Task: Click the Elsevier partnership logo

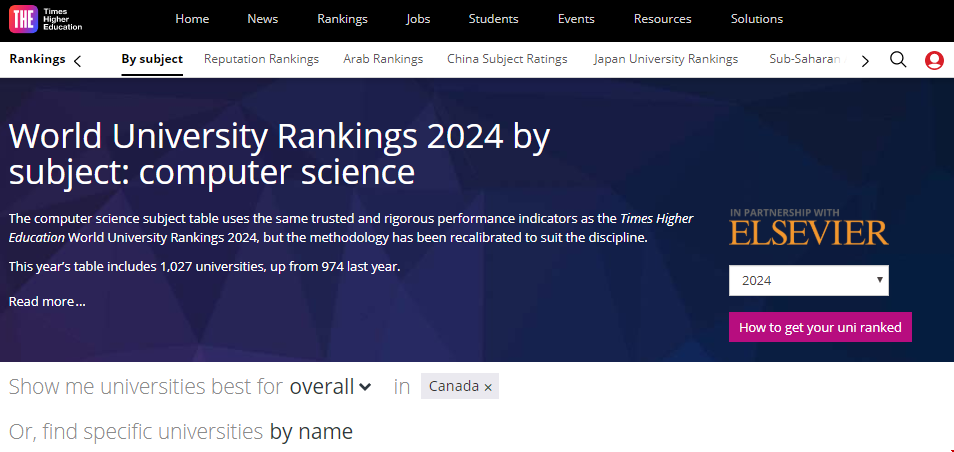Action: (808, 228)
